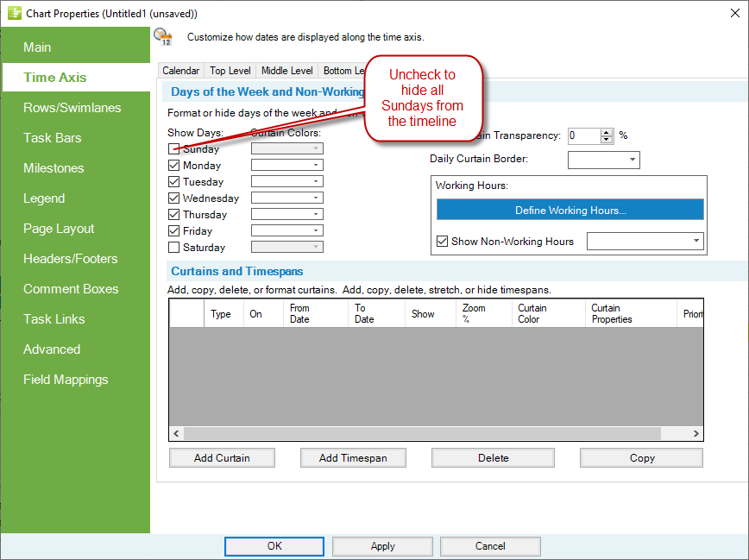Open Field Mappings settings

pos(75,380)
